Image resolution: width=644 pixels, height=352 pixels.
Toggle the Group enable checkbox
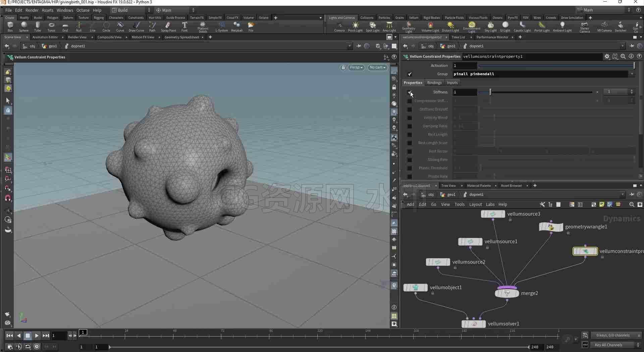point(410,74)
